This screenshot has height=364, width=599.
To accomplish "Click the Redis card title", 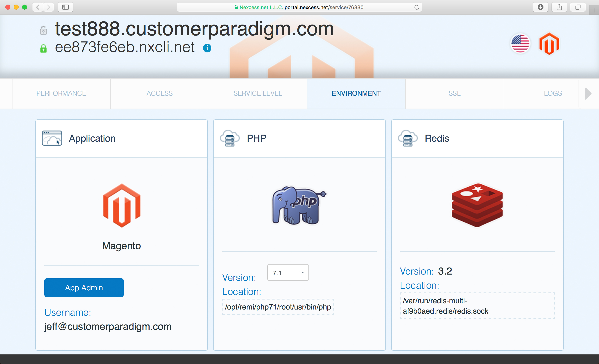I will (437, 138).
